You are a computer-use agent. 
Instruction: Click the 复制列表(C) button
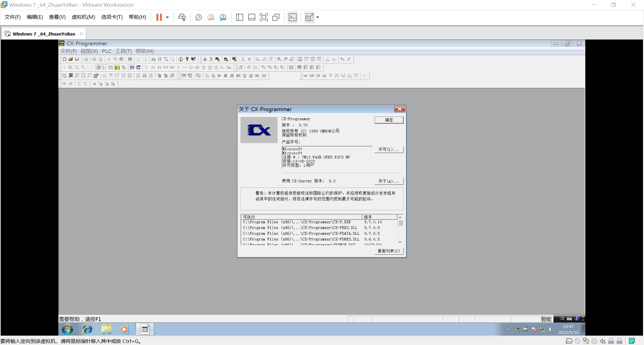click(x=389, y=251)
